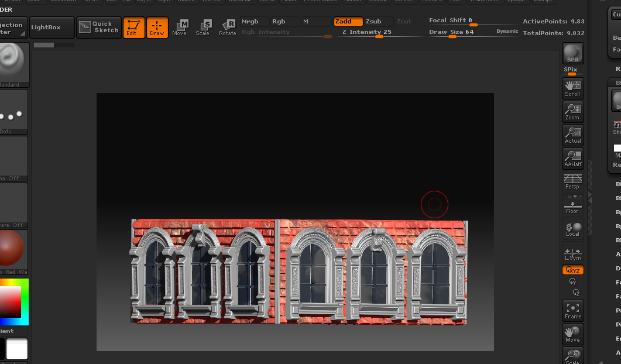Pick a color in the color picker square
This screenshot has height=364, width=621.
coord(11,302)
